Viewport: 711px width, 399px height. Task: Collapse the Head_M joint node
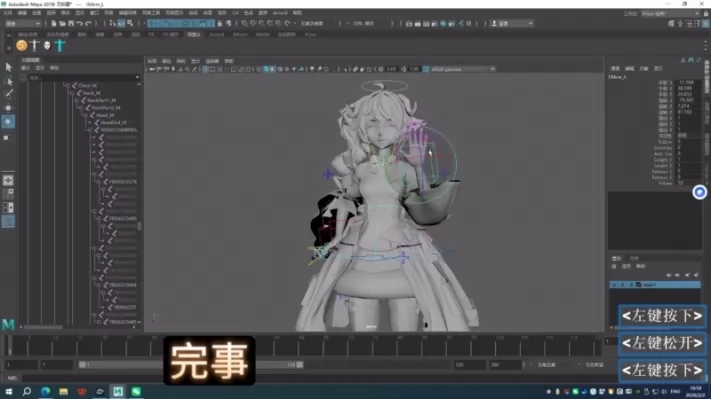click(x=85, y=115)
